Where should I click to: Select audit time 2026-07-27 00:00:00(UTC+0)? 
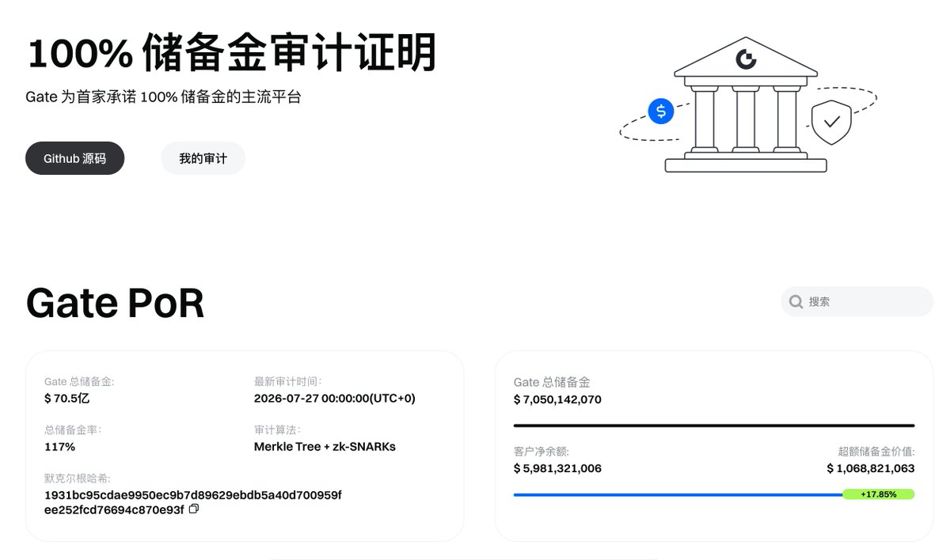(334, 398)
